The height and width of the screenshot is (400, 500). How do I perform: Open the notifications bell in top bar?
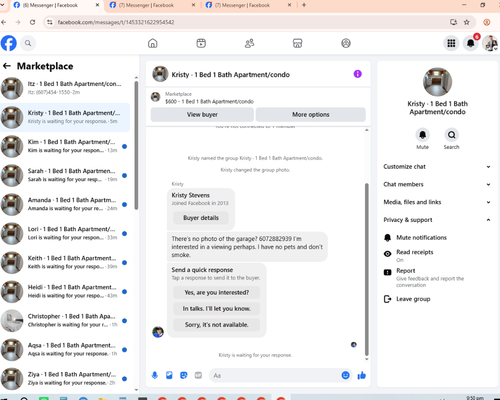[471, 43]
